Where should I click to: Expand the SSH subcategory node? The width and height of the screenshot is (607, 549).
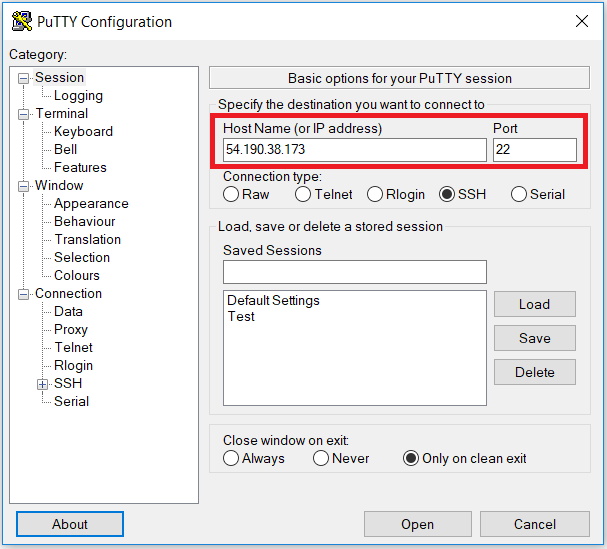tap(42, 384)
